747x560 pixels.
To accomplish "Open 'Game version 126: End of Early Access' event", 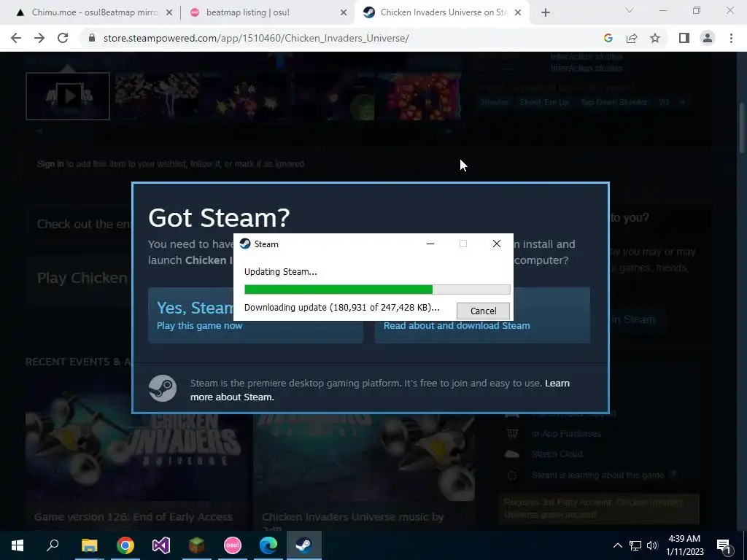I will pyautogui.click(x=133, y=517).
